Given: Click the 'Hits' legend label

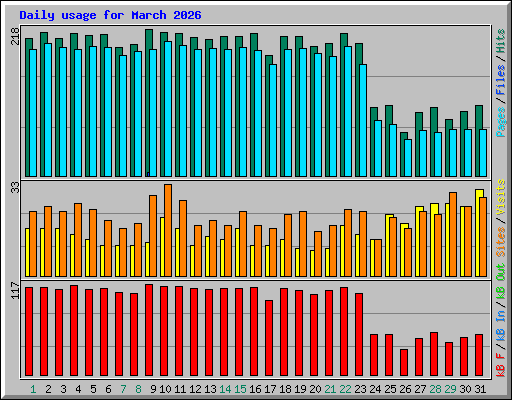Looking at the screenshot, I should pyautogui.click(x=501, y=41).
